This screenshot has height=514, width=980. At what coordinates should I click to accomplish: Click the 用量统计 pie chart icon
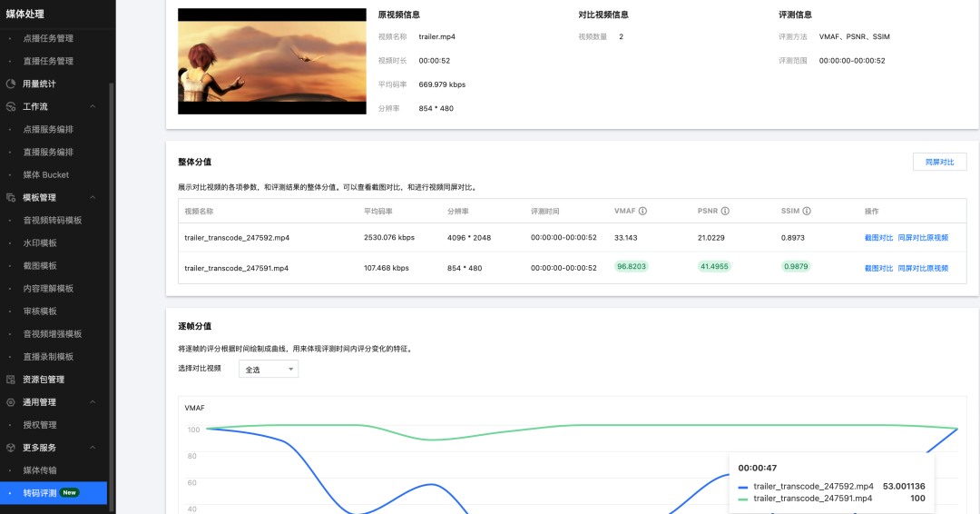tap(11, 84)
